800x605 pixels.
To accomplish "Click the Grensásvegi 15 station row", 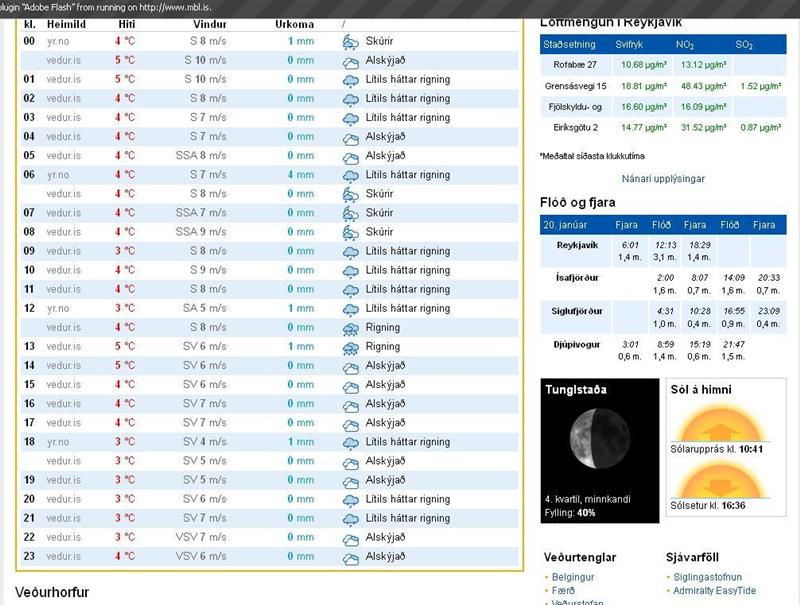I will click(x=663, y=86).
